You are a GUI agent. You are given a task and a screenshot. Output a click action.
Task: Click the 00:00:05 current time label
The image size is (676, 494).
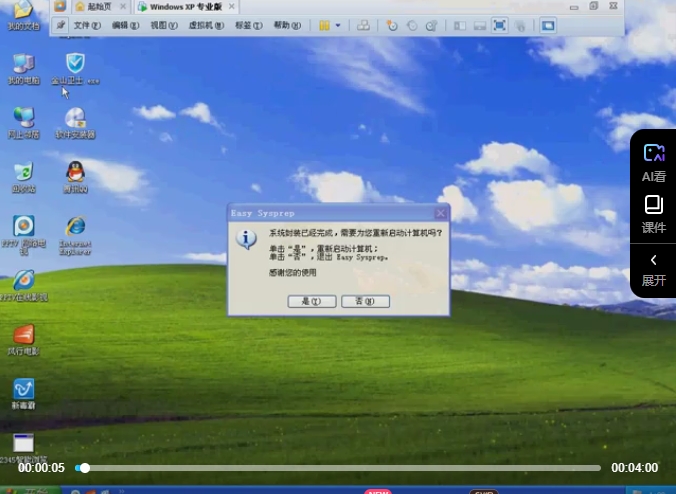point(41,468)
